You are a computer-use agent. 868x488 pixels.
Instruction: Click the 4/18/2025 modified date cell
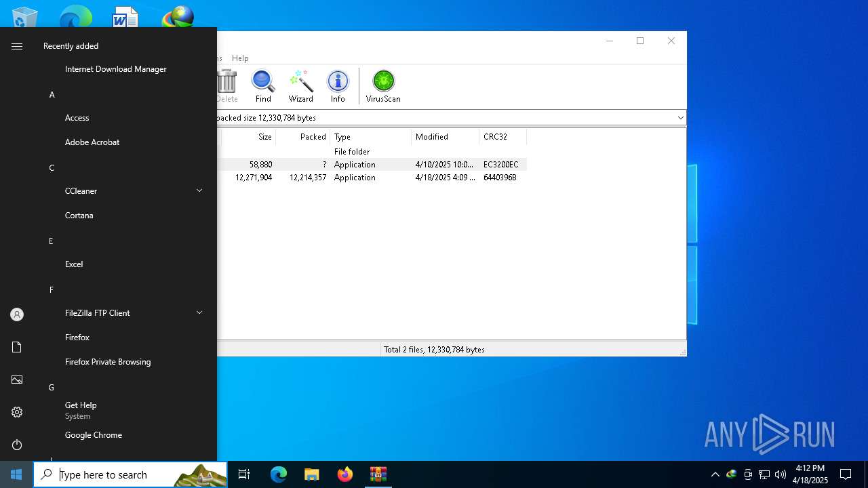coord(445,178)
